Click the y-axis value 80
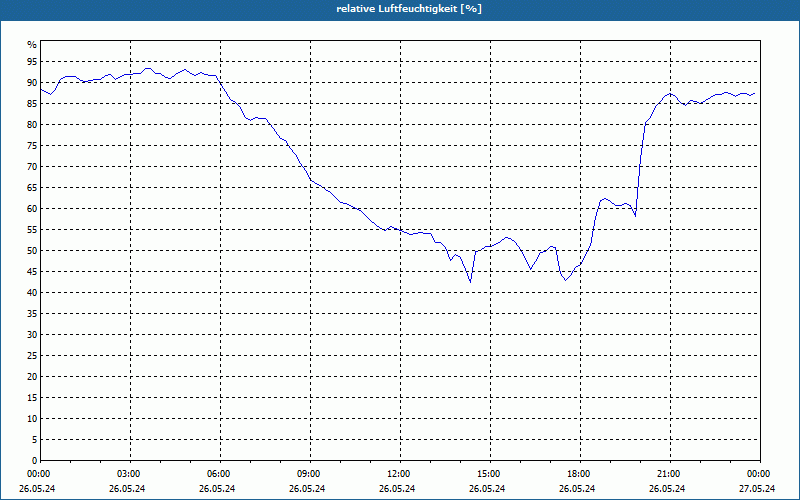Screen dimensions: 800x500 pos(32,124)
